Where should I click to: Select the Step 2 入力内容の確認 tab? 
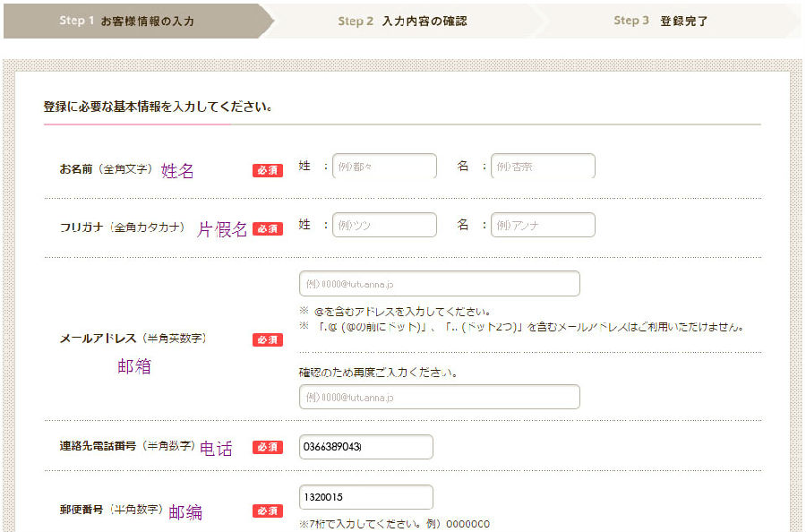coord(402,21)
